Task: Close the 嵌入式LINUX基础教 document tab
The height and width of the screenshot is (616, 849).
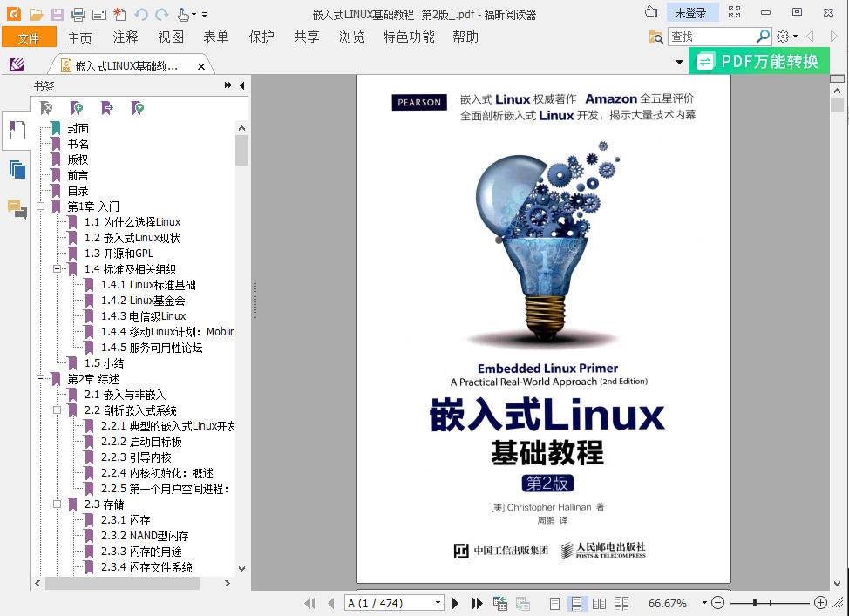Action: 201,66
